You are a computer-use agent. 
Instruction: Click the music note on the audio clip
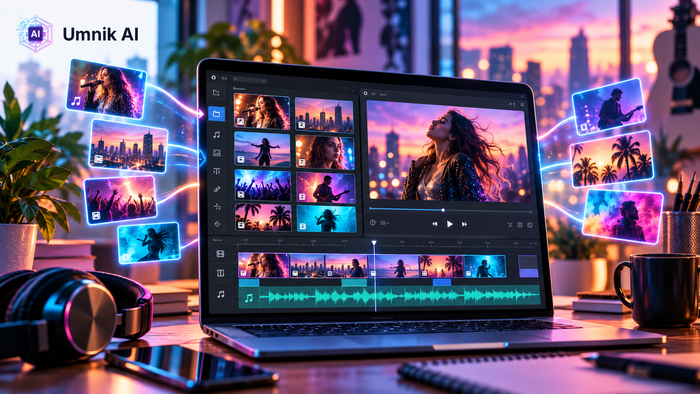(249, 298)
